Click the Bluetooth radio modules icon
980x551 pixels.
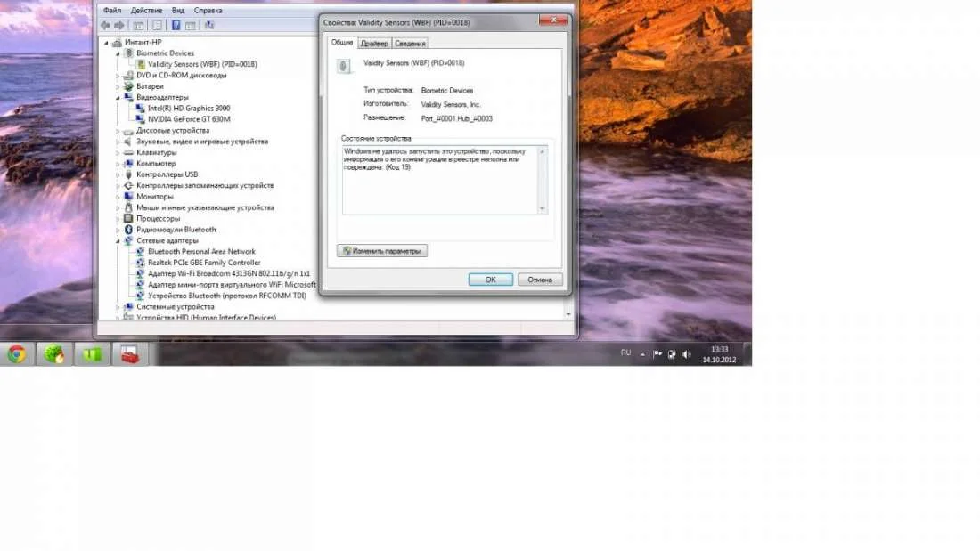point(129,230)
